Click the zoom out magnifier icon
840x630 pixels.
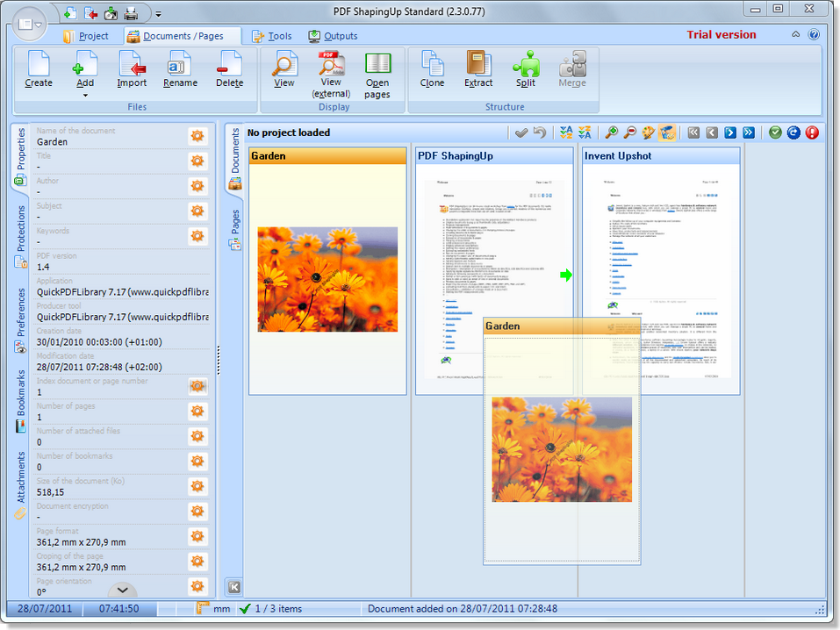[x=630, y=132]
